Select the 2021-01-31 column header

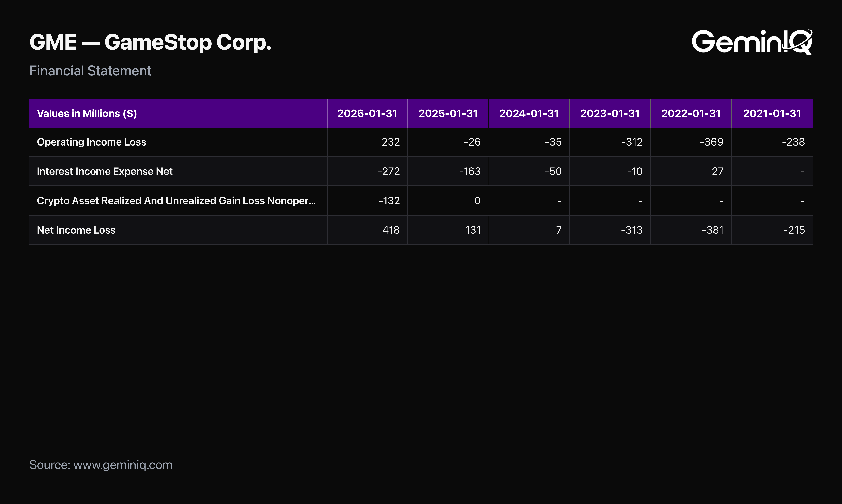(772, 113)
